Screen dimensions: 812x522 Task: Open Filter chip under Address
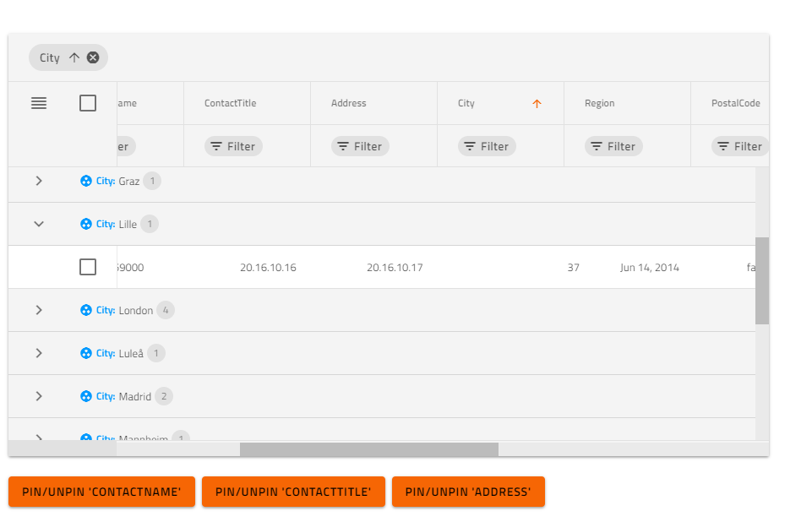coord(361,147)
